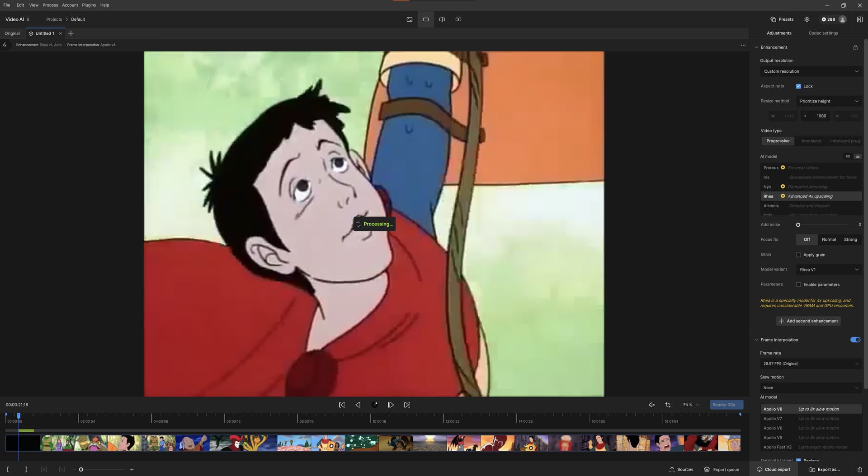The height and width of the screenshot is (476, 868).
Task: Select the fullscreen single view layout icon
Action: point(410,19)
